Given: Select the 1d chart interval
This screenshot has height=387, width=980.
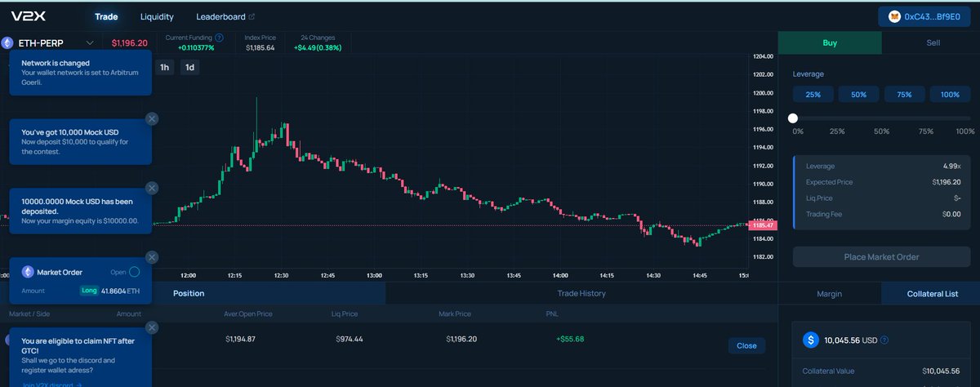Looking at the screenshot, I should click(x=189, y=67).
